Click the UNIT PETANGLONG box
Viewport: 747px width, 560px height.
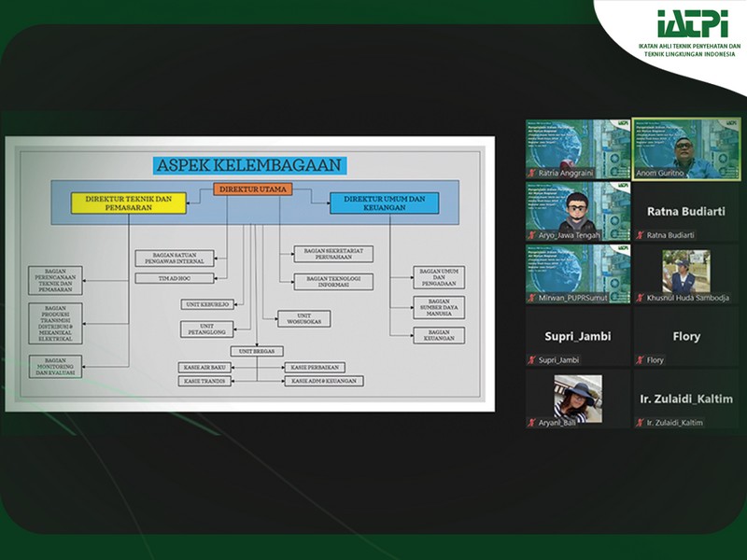point(206,329)
